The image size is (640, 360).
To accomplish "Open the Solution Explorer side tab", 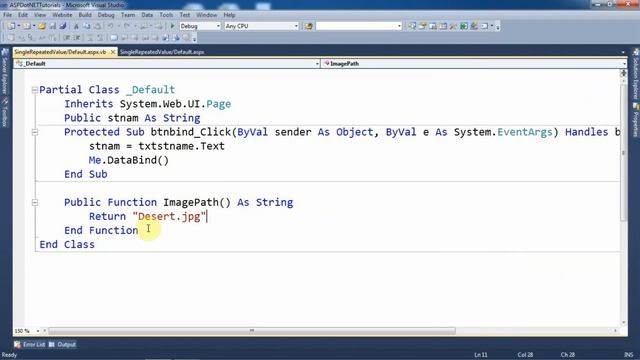I will click(x=636, y=73).
